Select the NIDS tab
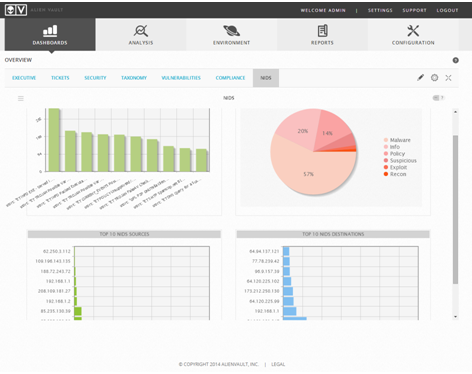The height and width of the screenshot is (374, 472). (x=266, y=78)
